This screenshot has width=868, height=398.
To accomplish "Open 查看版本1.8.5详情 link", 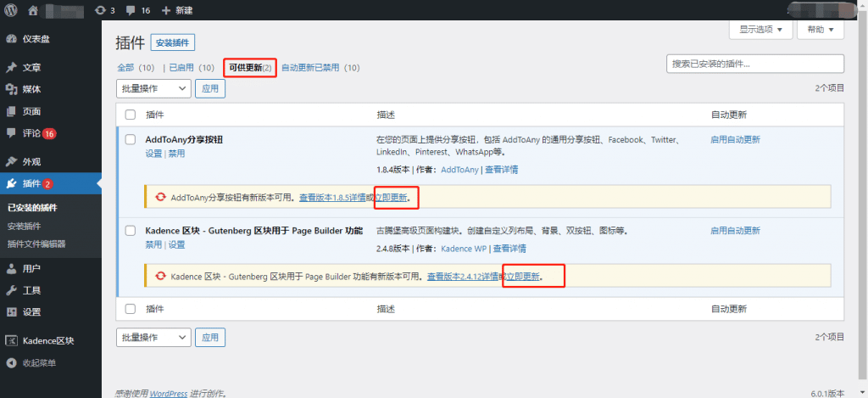I will tap(332, 198).
